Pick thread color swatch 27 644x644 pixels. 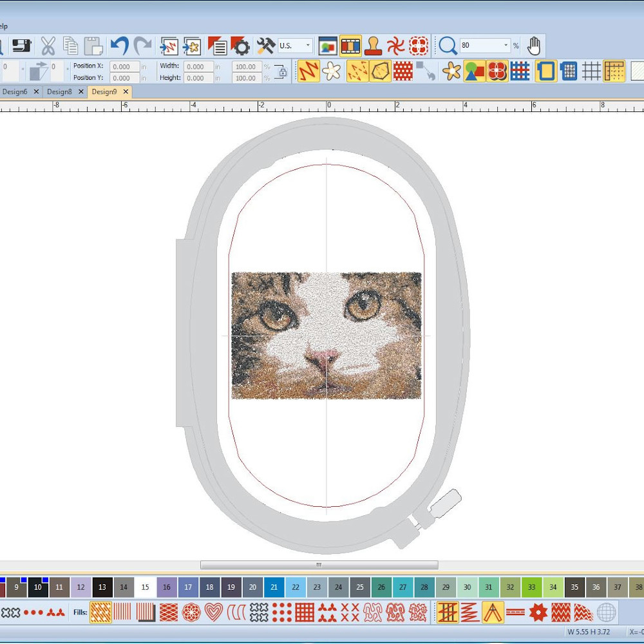click(402, 587)
